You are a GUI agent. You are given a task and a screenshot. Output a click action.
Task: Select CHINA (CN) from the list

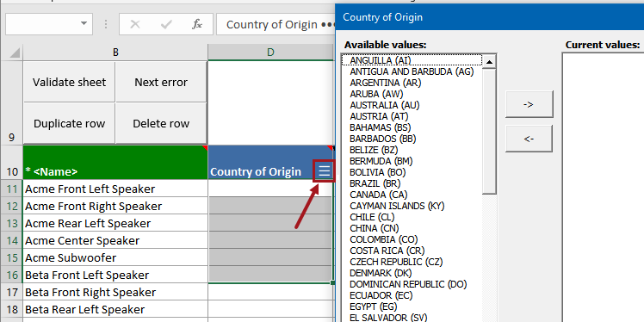[375, 228]
